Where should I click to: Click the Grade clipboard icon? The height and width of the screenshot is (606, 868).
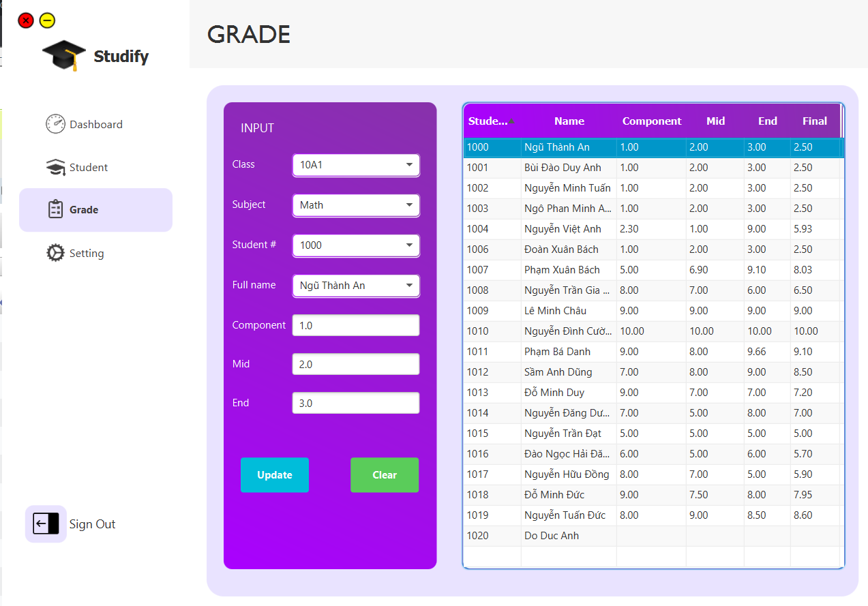pos(55,209)
